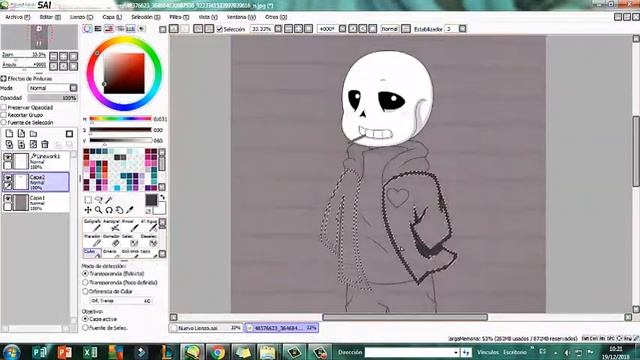Select the move layer tool

point(88,210)
